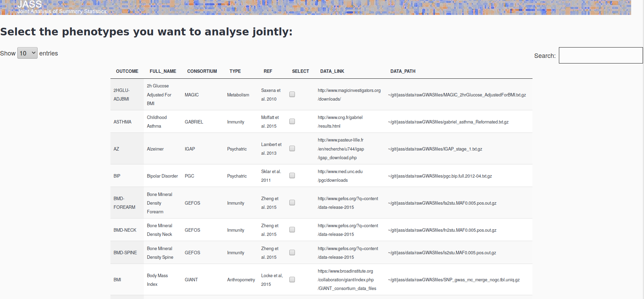Select the BMD-NECK phenotype checkbox

[x=292, y=230]
